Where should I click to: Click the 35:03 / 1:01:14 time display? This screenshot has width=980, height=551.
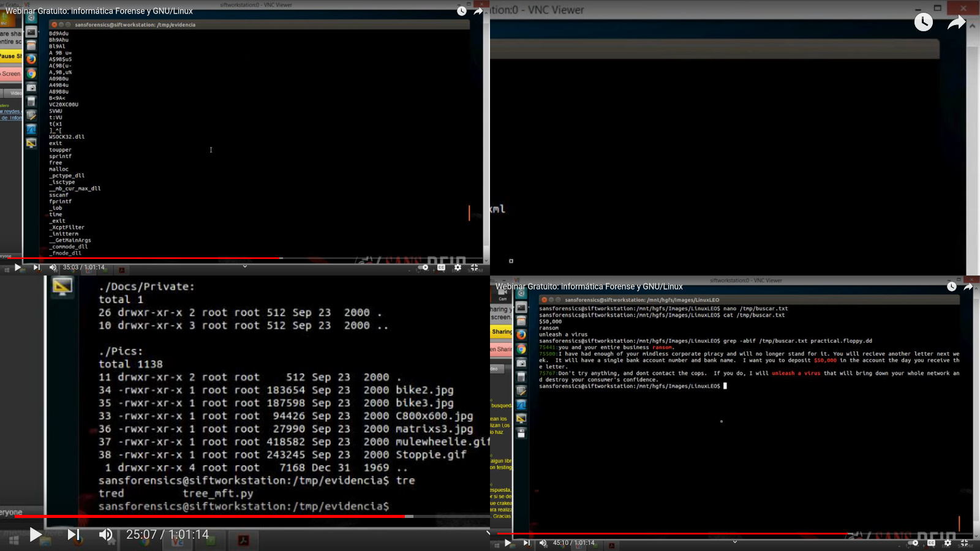coord(83,268)
